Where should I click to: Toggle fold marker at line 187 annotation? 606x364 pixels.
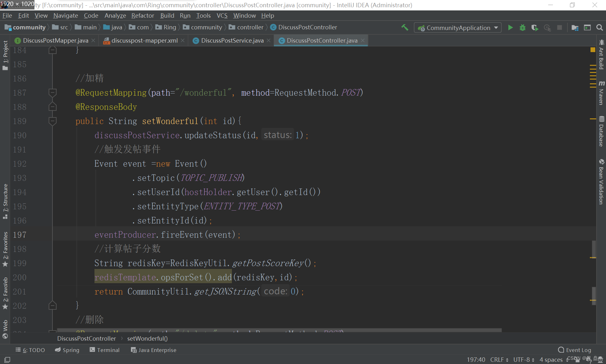pos(53,92)
